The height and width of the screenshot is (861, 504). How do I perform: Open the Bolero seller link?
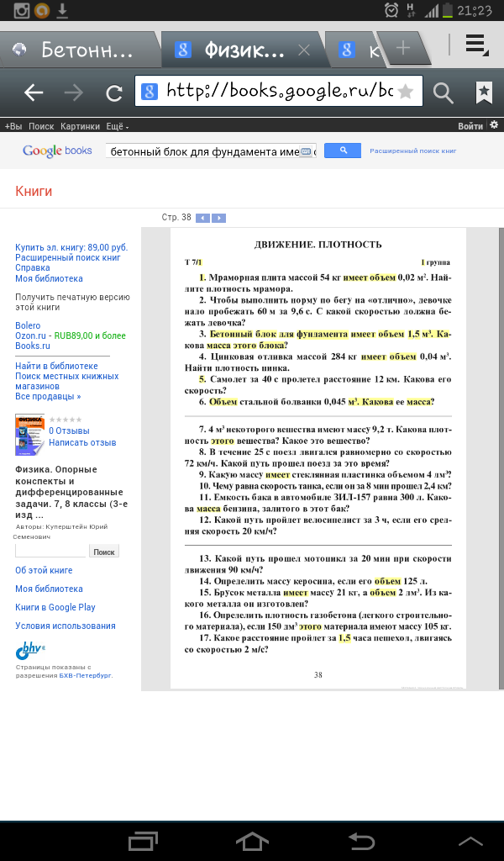28,325
